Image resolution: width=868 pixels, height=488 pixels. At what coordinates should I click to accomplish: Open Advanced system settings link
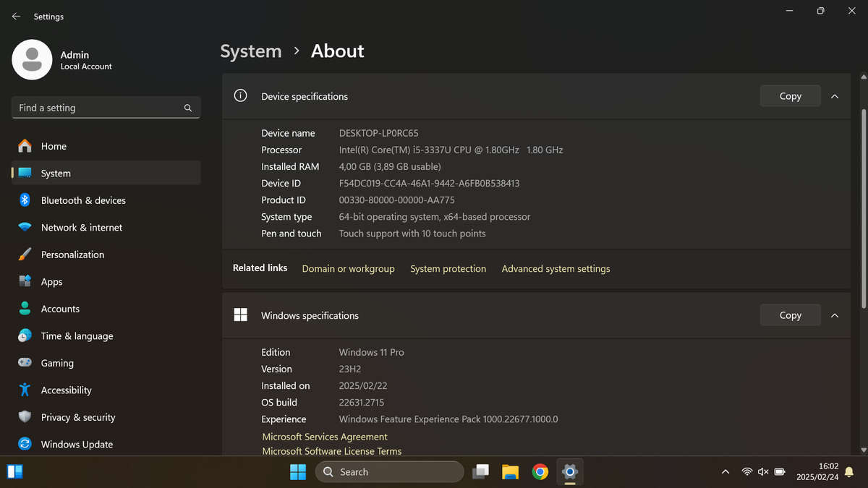556,268
